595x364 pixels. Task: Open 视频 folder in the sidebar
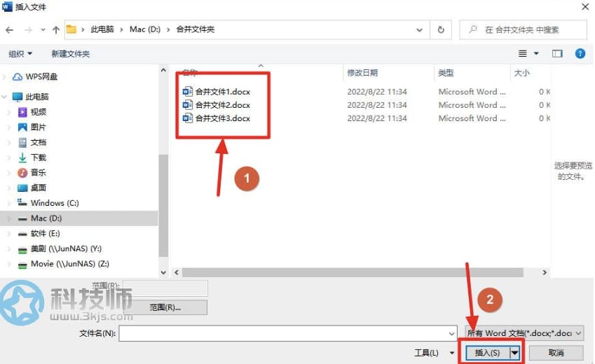(x=38, y=112)
